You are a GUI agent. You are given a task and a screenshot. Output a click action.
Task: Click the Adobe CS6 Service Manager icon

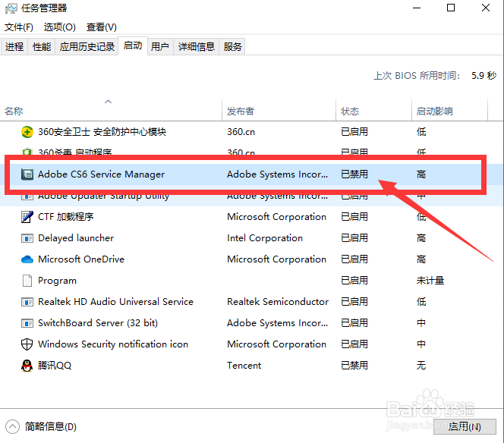[x=27, y=174]
